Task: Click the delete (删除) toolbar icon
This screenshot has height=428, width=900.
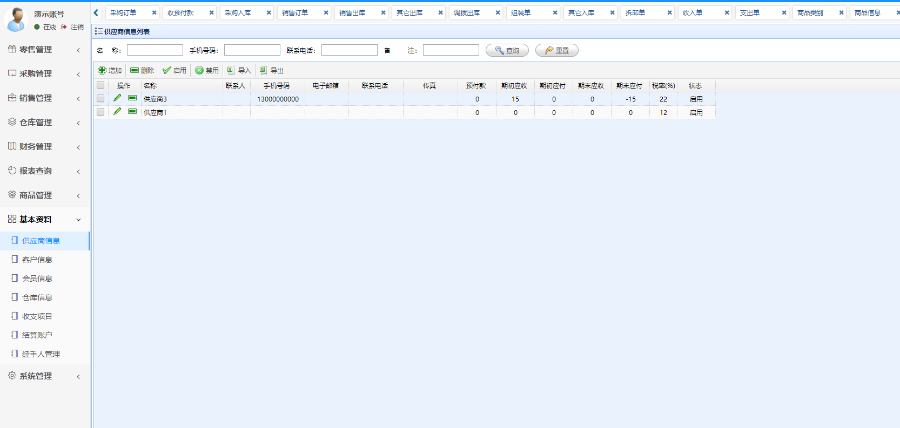Action: pyautogui.click(x=135, y=71)
